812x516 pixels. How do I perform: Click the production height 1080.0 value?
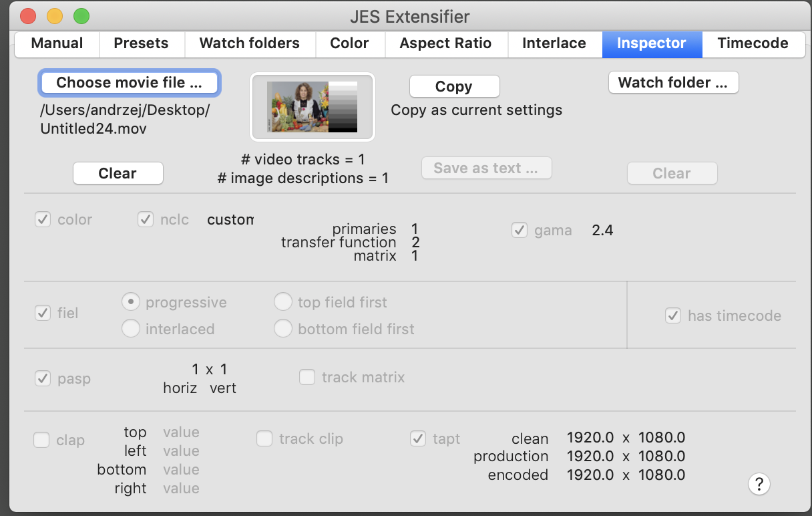662,457
